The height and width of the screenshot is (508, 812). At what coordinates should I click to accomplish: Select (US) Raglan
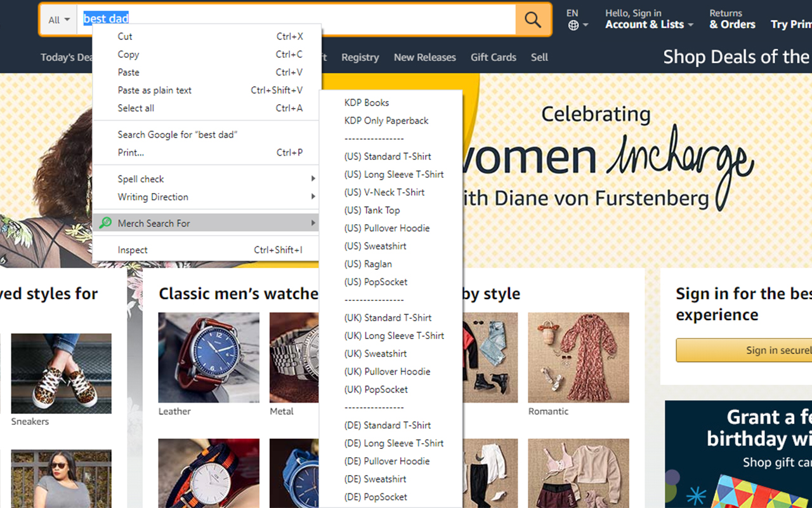click(x=391, y=264)
